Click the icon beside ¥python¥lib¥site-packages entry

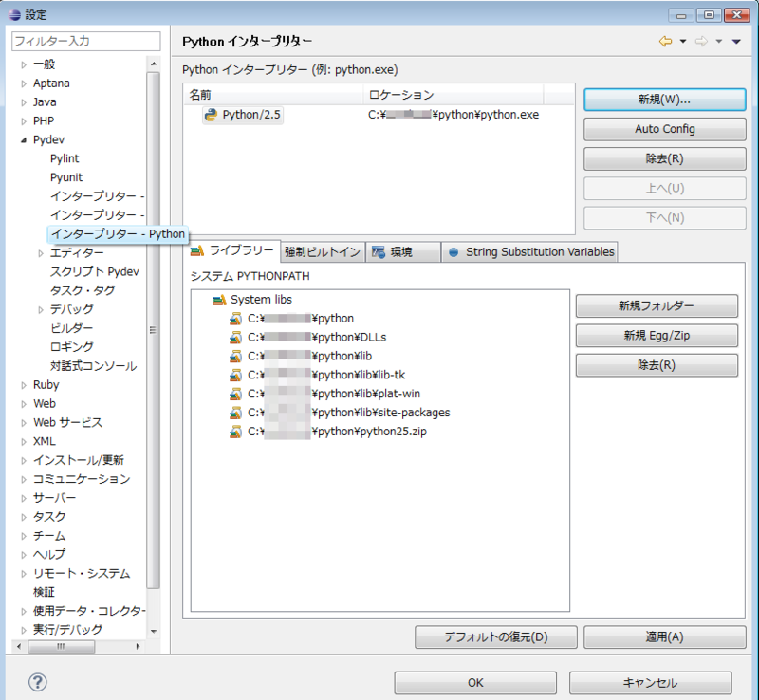(x=235, y=413)
